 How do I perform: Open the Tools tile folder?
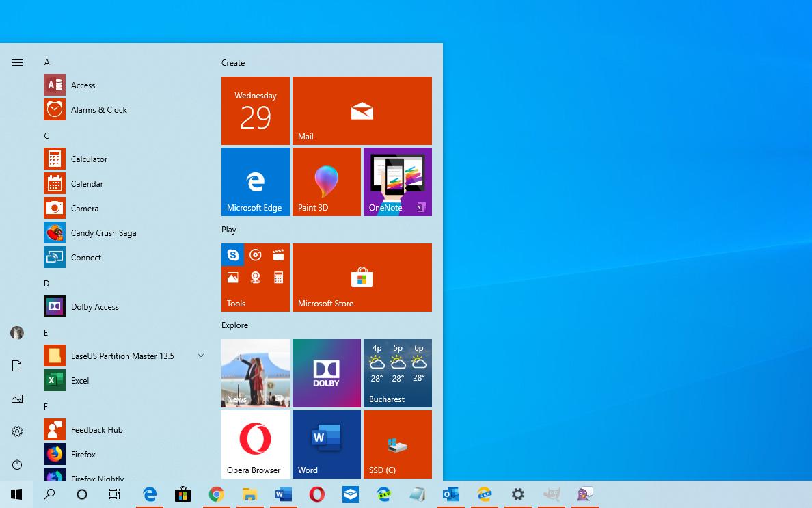(255, 278)
